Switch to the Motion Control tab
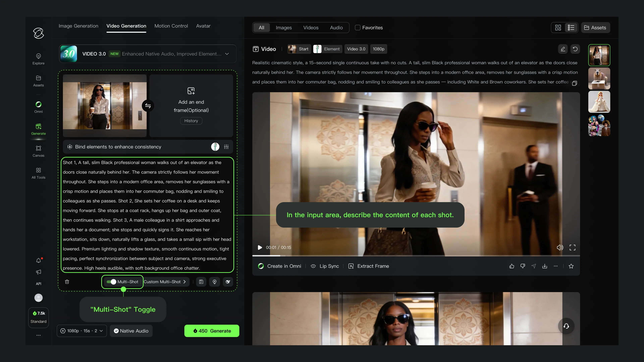644x362 pixels. point(171,26)
